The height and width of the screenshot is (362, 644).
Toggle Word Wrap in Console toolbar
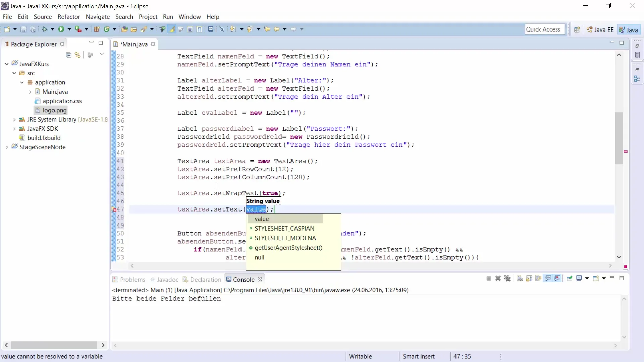pos(538,278)
